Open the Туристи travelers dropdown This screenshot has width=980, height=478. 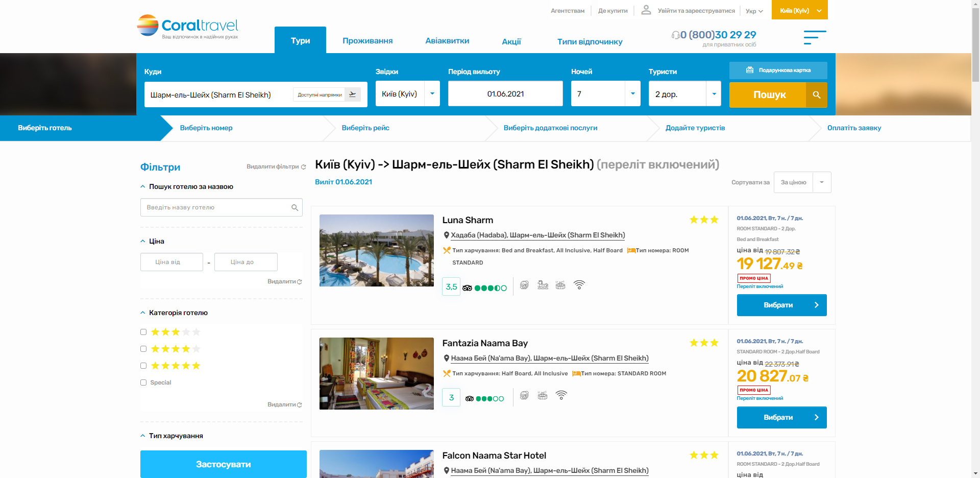(684, 94)
